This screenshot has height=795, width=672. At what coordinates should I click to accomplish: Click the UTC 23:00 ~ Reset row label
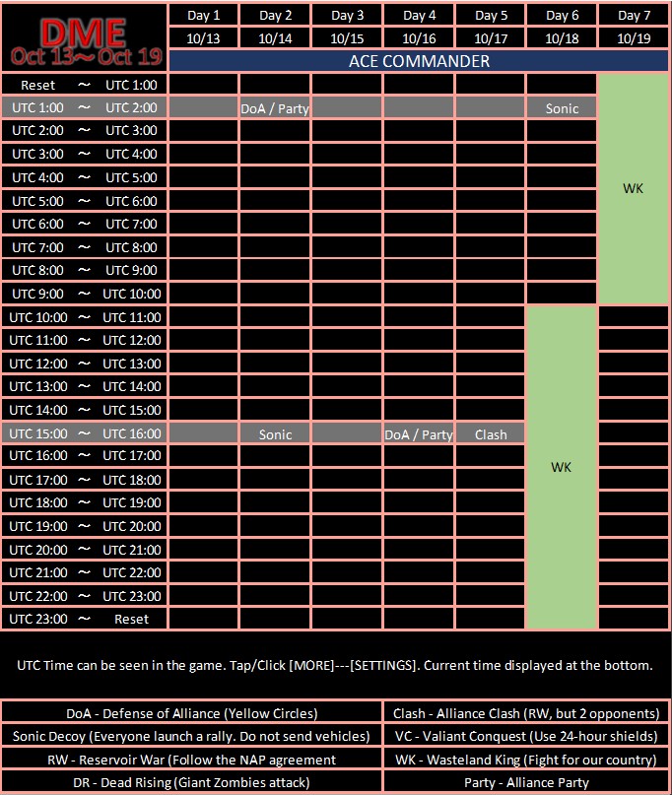click(84, 619)
